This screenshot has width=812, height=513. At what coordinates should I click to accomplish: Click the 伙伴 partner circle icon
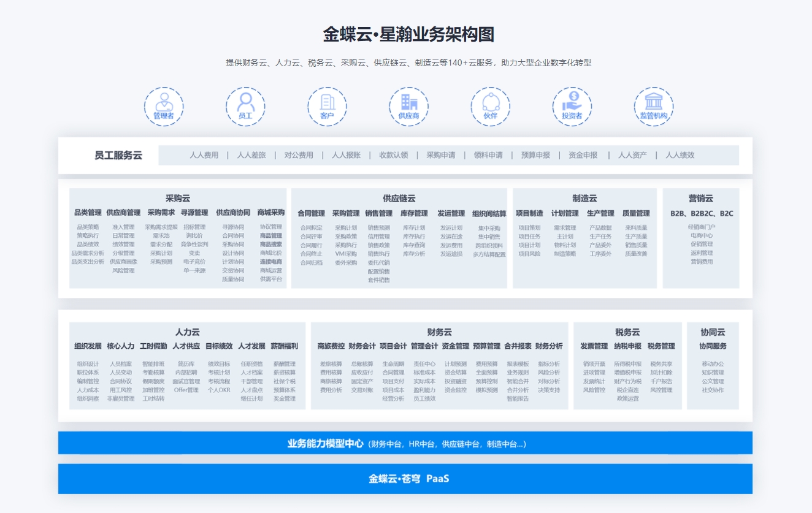pos(490,107)
